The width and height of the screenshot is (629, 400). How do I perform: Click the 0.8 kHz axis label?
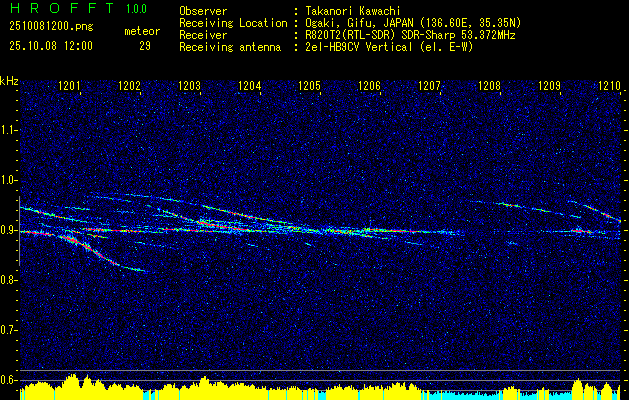pyautogui.click(x=8, y=280)
